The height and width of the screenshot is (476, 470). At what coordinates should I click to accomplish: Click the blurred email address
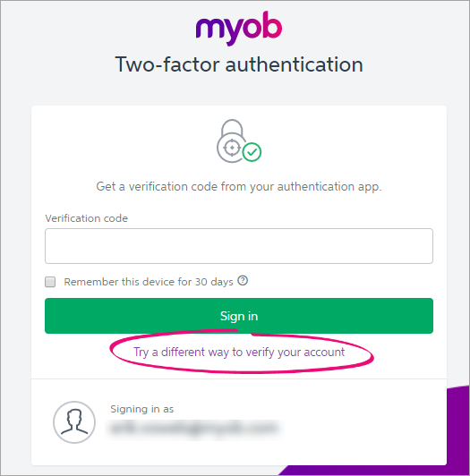(194, 429)
